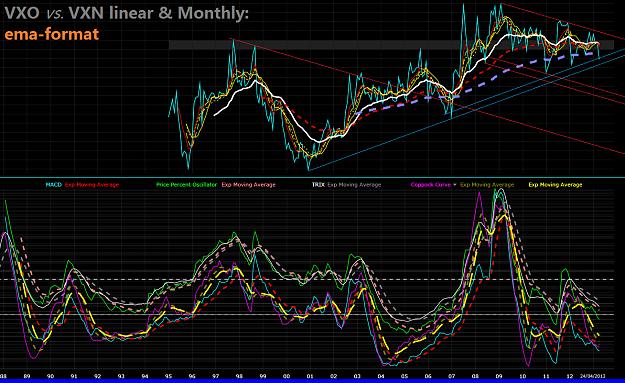Screen dimensions: 625x383
Task: Click the 88 year label on the time axis
Action: coord(4,376)
